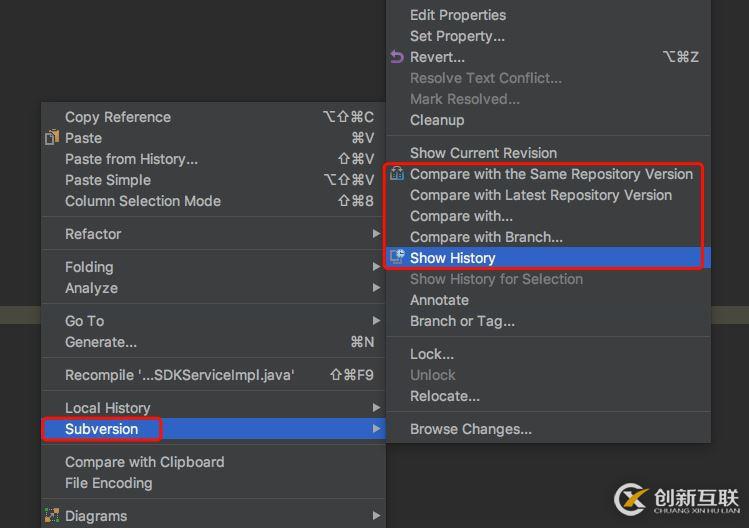Click the Compare with Same Repository Version icon
Viewport: 749px width, 528px height.
397,174
